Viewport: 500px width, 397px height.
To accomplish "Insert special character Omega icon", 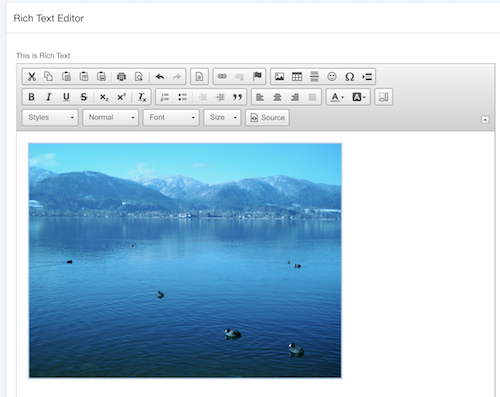I will [349, 77].
